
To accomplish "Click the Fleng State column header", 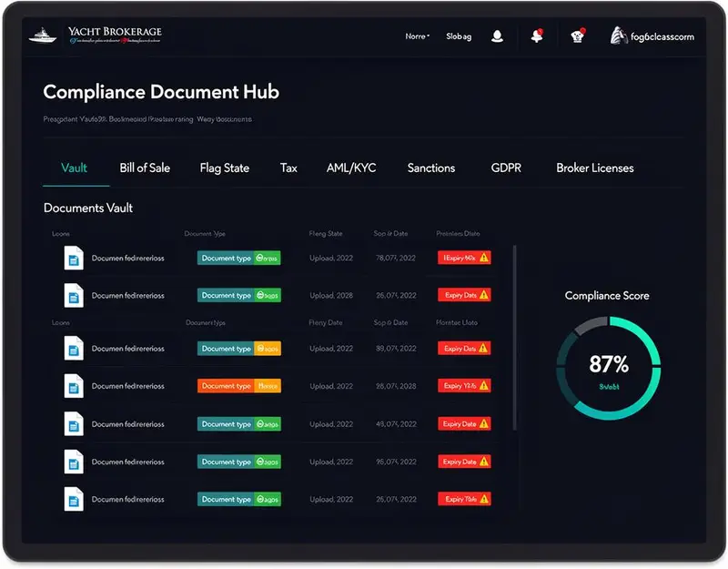I will pyautogui.click(x=326, y=234).
